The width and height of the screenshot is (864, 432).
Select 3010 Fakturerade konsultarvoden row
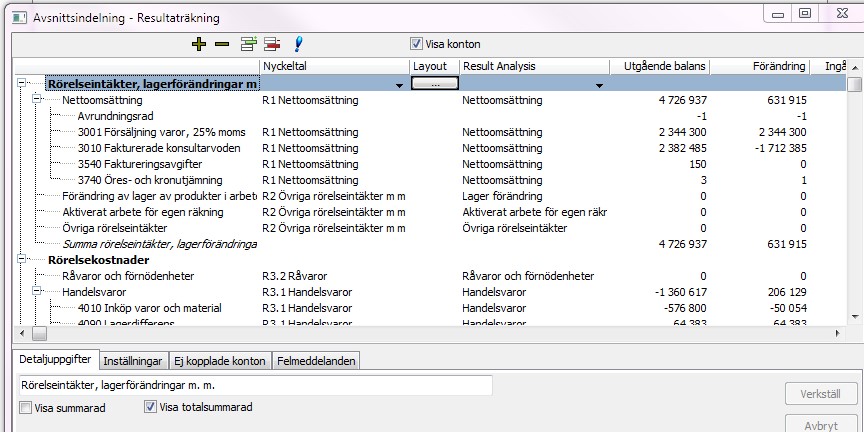tap(159, 148)
